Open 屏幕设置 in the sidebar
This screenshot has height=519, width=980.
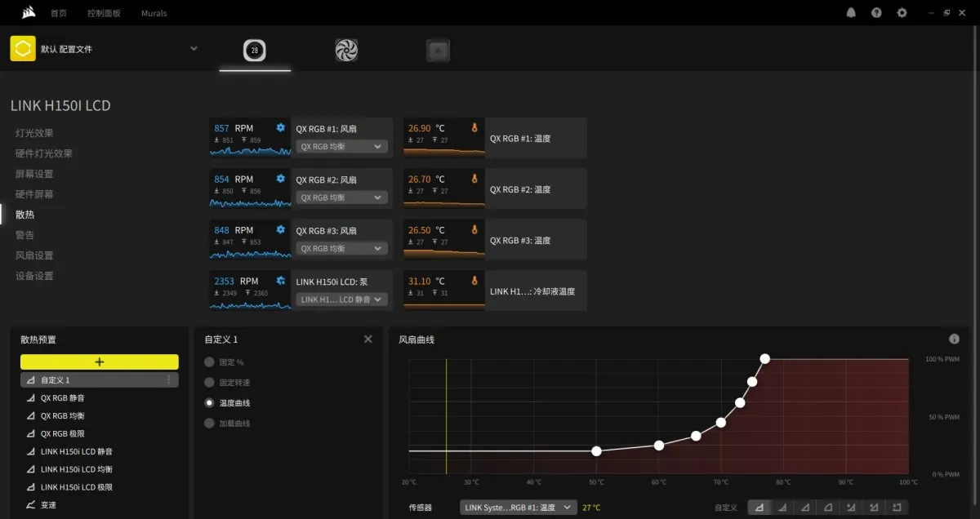click(x=34, y=174)
